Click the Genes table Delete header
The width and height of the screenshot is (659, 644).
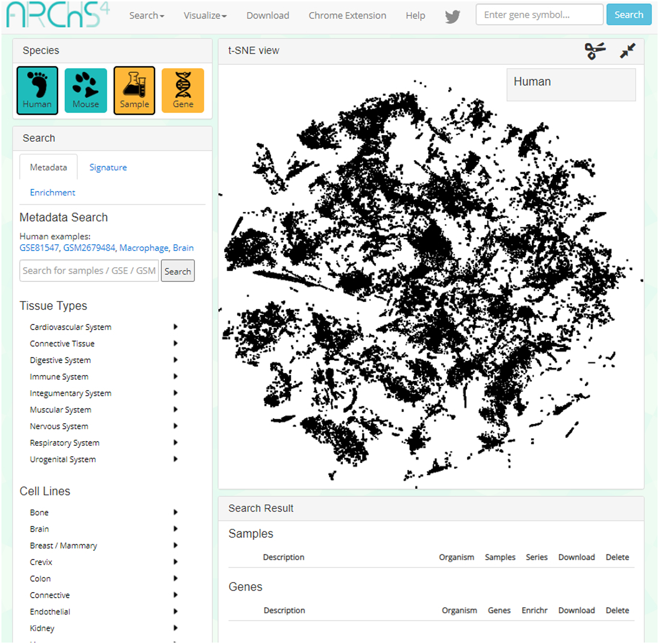point(617,611)
